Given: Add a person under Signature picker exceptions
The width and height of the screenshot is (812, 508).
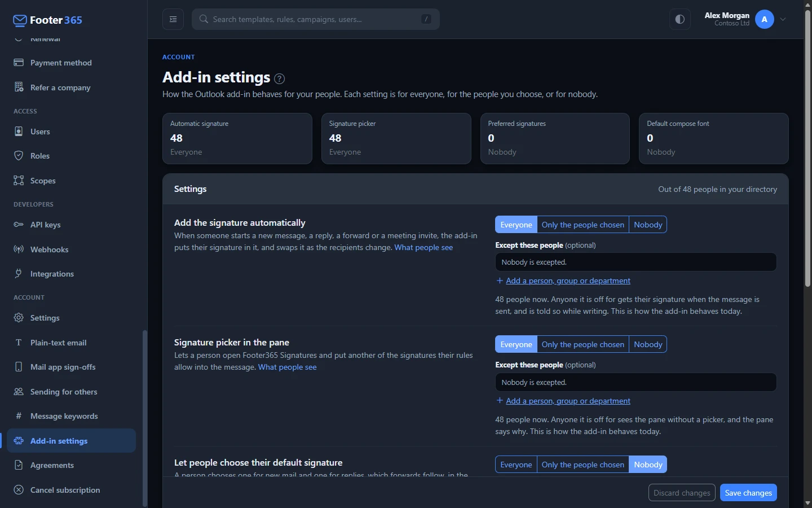Looking at the screenshot, I should click(x=563, y=401).
